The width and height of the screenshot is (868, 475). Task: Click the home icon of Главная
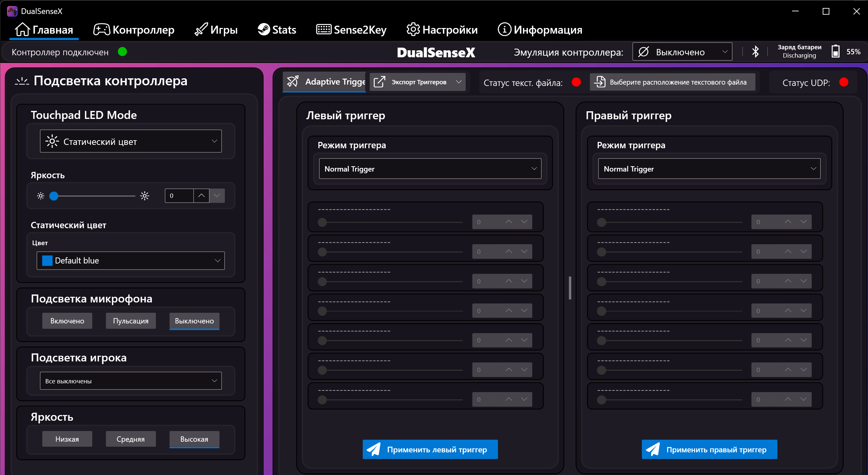[22, 30]
